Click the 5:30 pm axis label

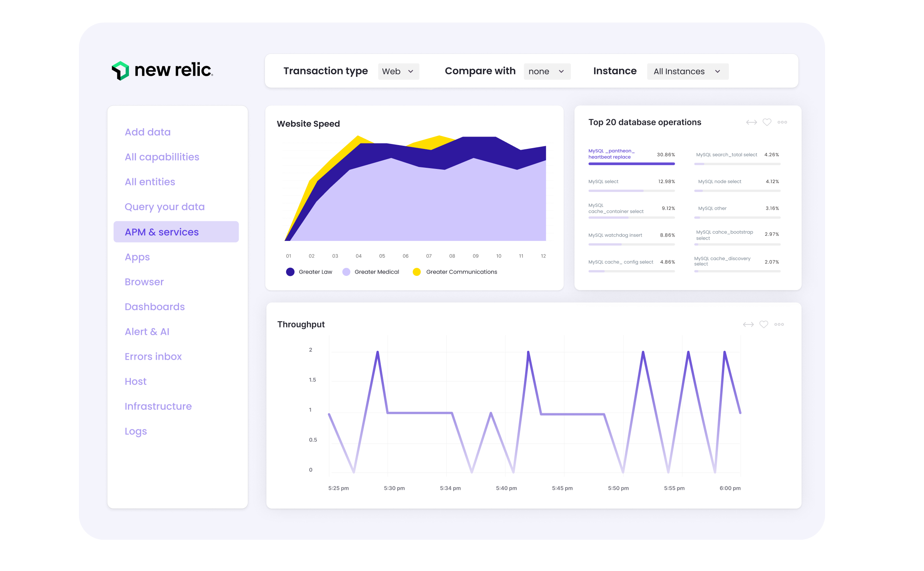[394, 488]
